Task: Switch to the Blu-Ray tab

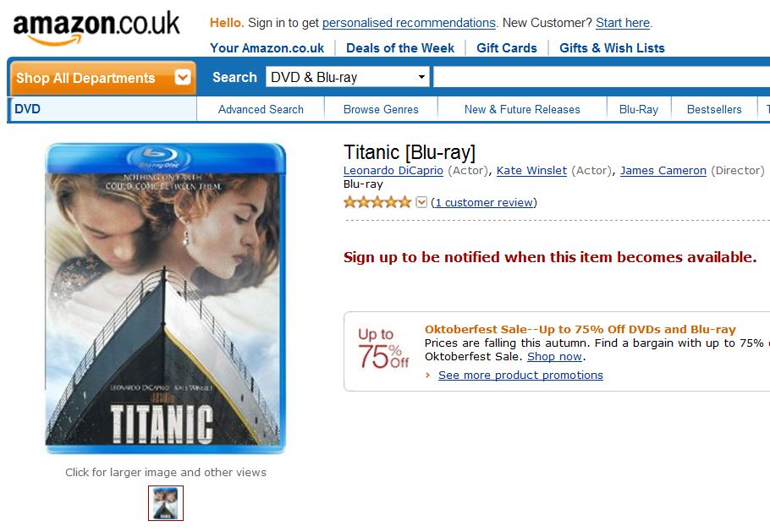Action: point(639,109)
